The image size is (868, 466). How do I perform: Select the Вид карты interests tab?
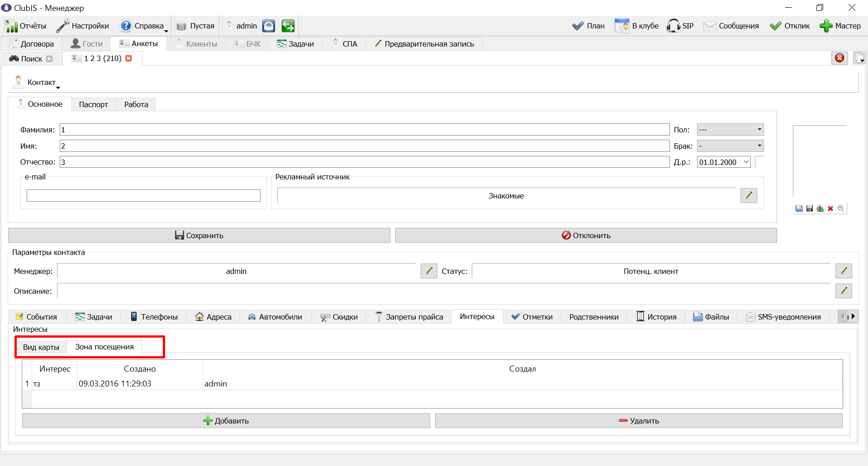pos(41,347)
